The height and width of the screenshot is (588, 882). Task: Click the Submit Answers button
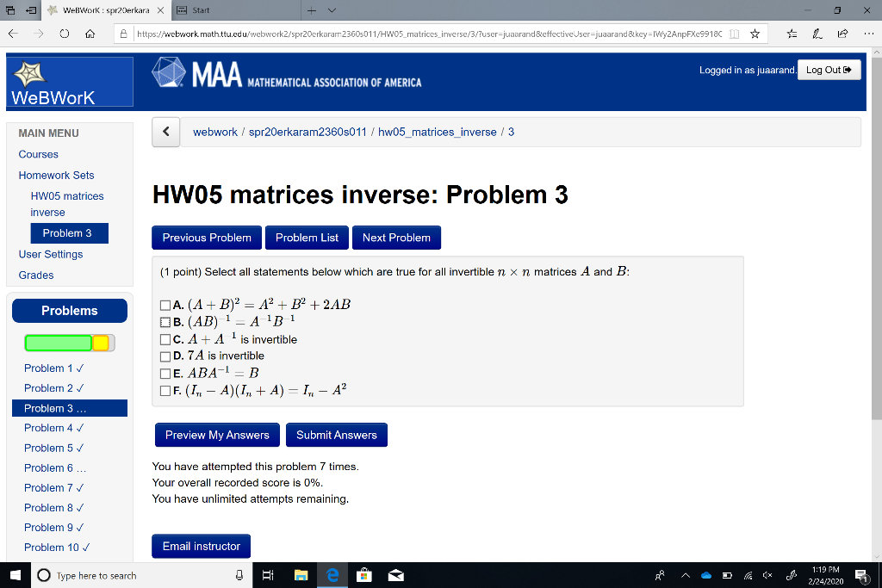(x=336, y=435)
